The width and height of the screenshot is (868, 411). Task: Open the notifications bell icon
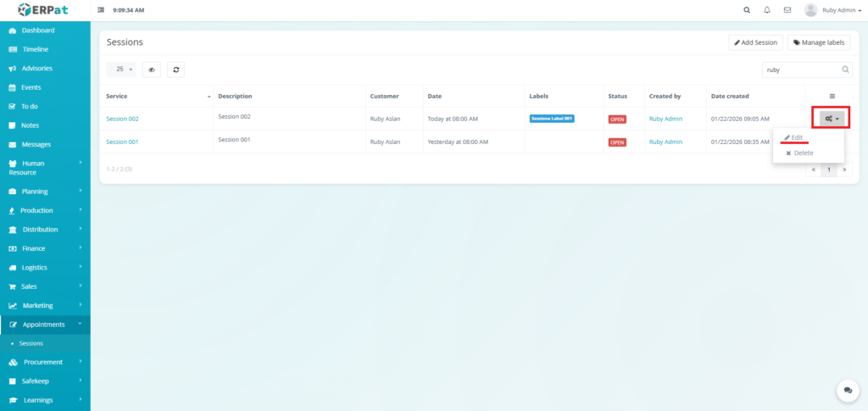pos(767,10)
